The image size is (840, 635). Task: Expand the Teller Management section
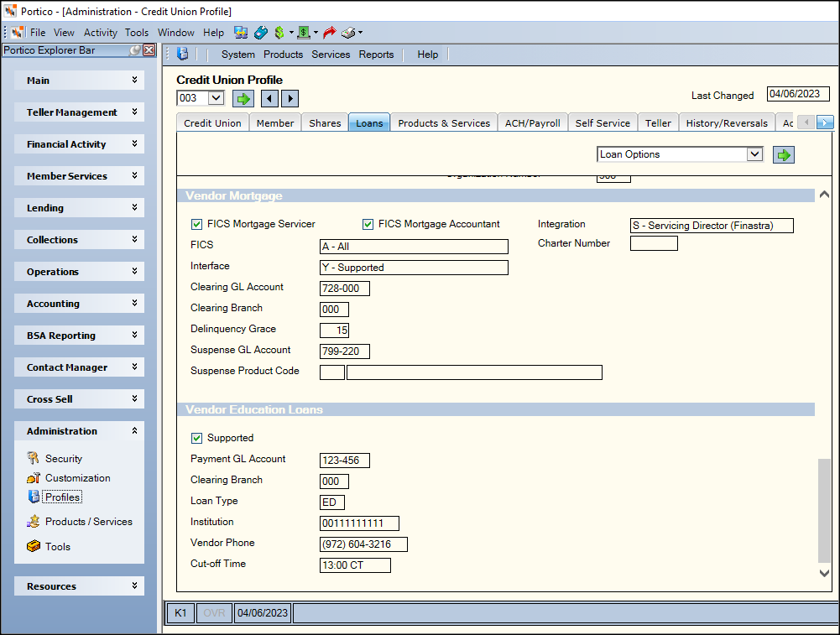coord(79,112)
